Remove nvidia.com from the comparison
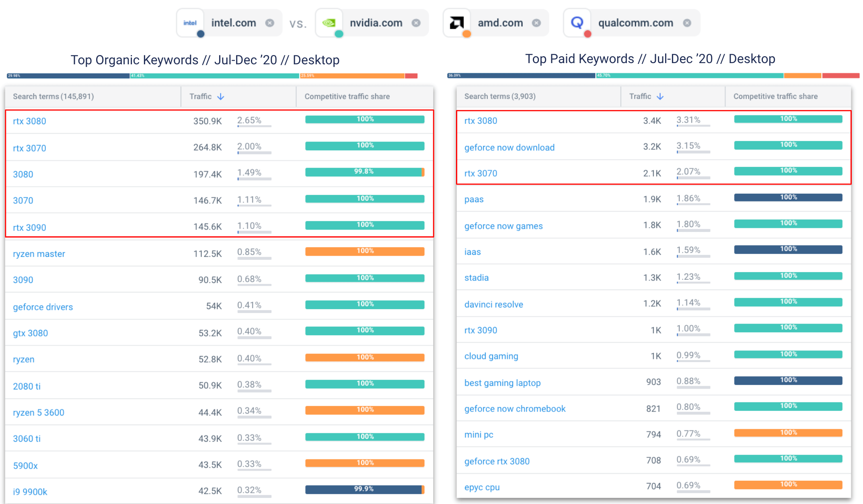The height and width of the screenshot is (504, 863). coord(416,23)
